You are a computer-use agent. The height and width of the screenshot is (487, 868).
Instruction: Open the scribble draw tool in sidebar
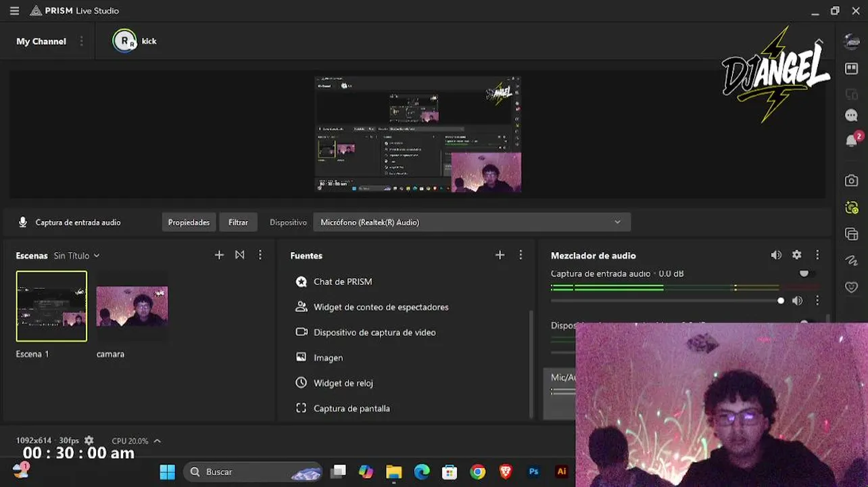tap(852, 260)
